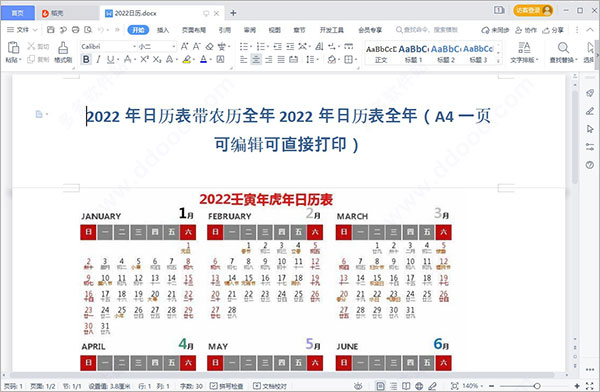This screenshot has height=392, width=600.
Task: Expand the styles gallery dropdown
Action: 498,60
